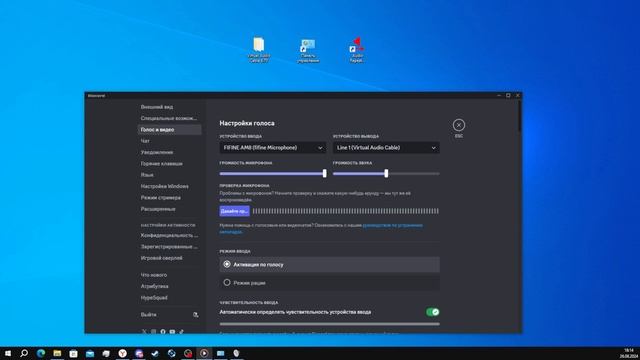
Task: Select the "Режим рации" radio option
Action: coord(329,282)
